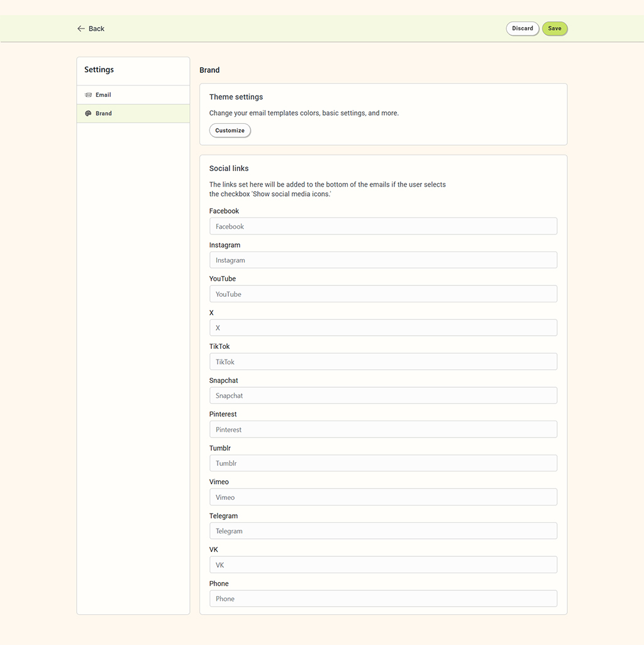Save the brand settings
The height and width of the screenshot is (645, 644).
click(x=554, y=29)
